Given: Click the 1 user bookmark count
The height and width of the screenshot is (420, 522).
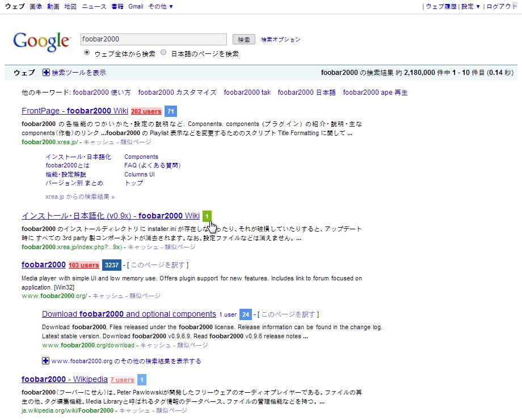Looking at the screenshot, I should [228, 314].
